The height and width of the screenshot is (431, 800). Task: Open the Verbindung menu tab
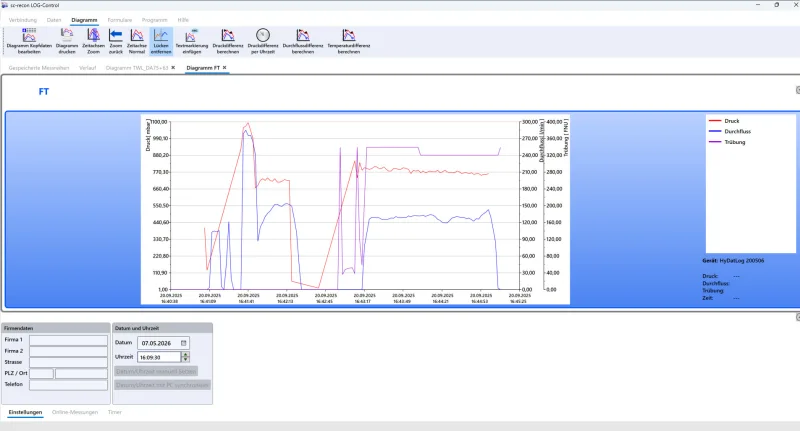[x=22, y=20]
